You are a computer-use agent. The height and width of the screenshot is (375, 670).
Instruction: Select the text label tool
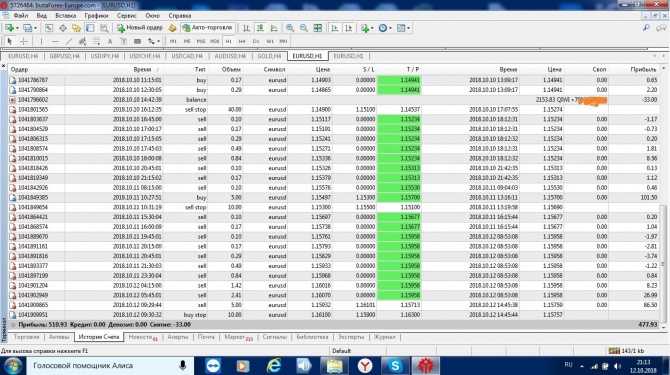pos(123,41)
